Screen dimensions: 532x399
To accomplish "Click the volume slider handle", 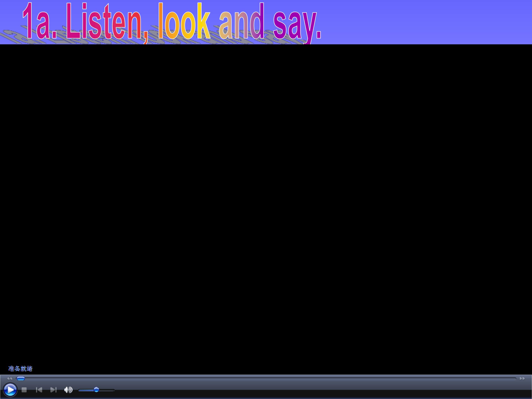I will 96,390.
